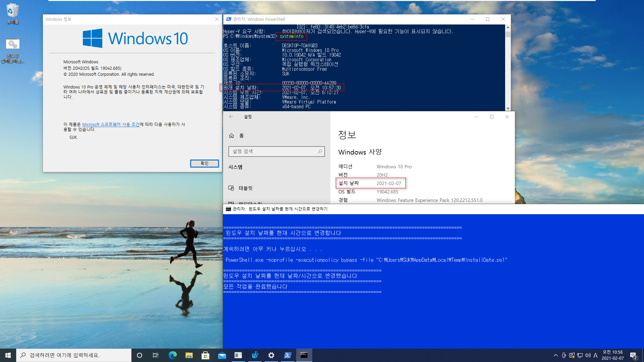Screen dimensions: 644x362
Task: Minimize the Windows PowerShell window
Action: coord(472,19)
